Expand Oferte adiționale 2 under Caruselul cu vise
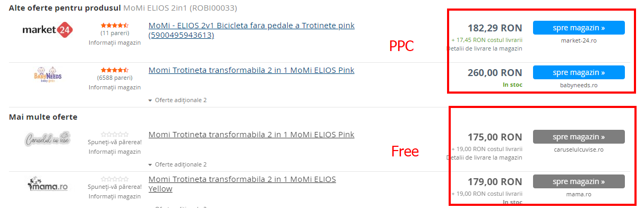This screenshot has height=208, width=644. coord(177,164)
